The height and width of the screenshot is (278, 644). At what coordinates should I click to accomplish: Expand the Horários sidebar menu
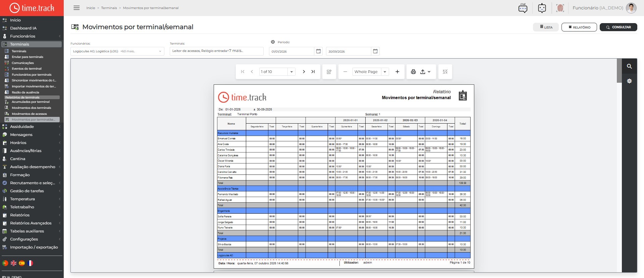(32, 143)
